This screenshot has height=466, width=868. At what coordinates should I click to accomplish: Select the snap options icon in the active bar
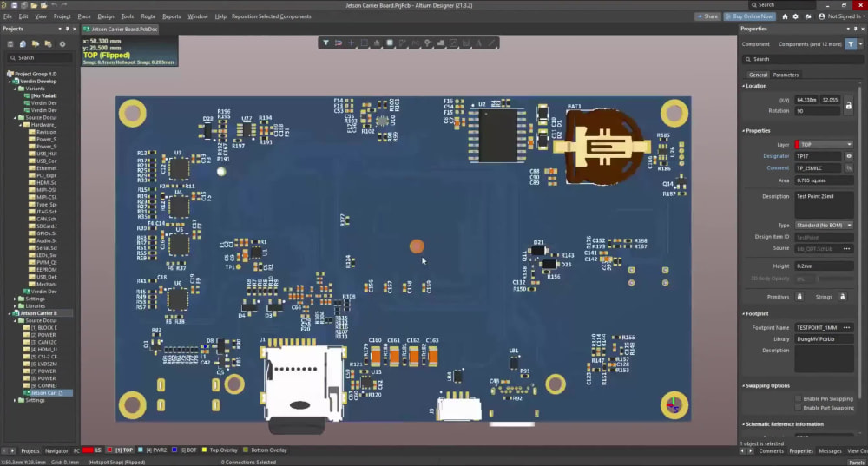(339, 43)
